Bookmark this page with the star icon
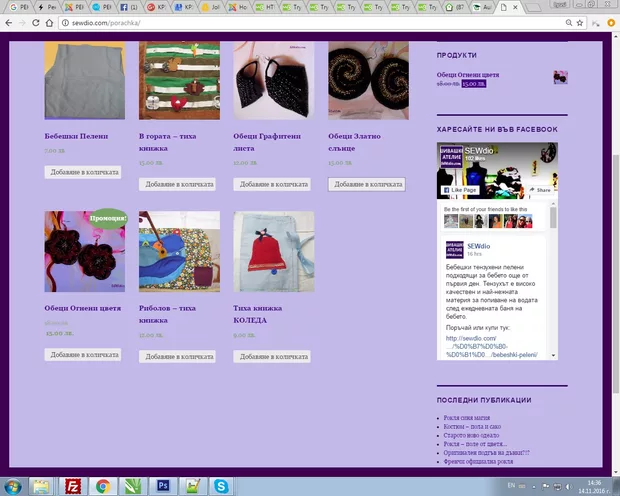This screenshot has width=620, height=496. pyautogui.click(x=580, y=23)
